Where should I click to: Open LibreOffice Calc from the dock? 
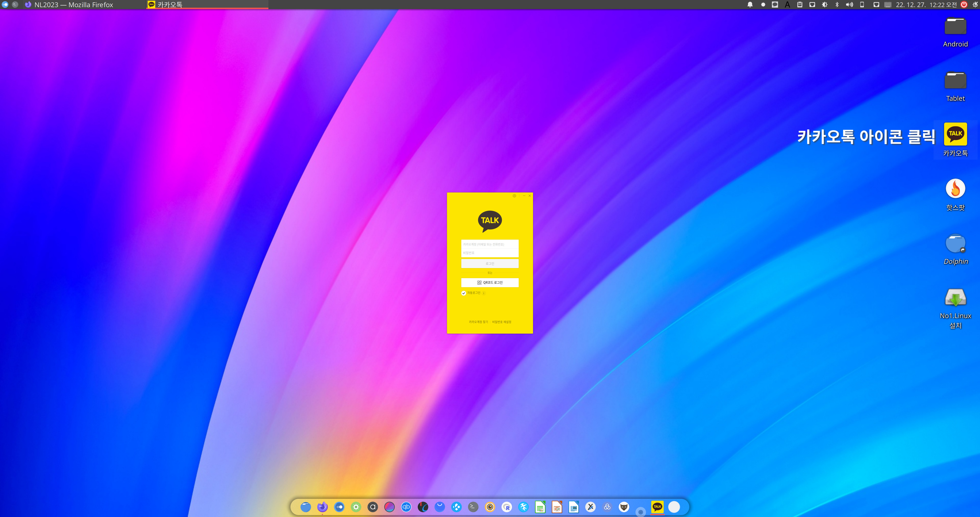point(540,507)
